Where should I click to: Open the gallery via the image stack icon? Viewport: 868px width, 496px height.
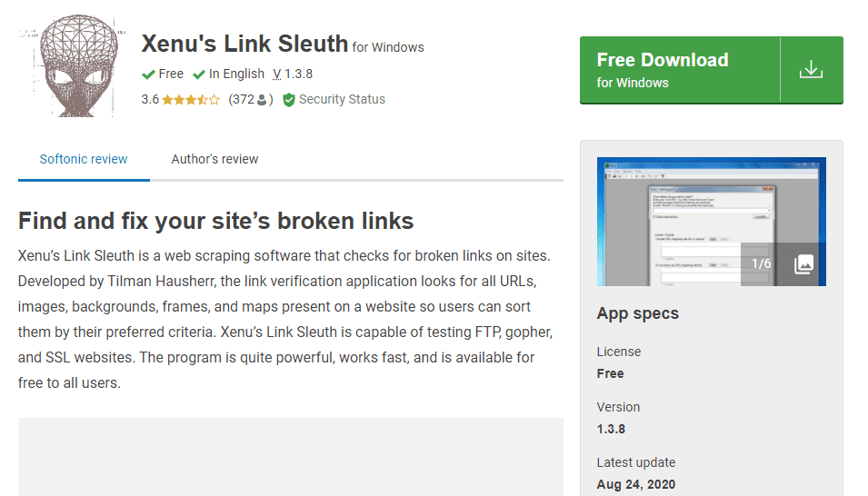pyautogui.click(x=803, y=264)
